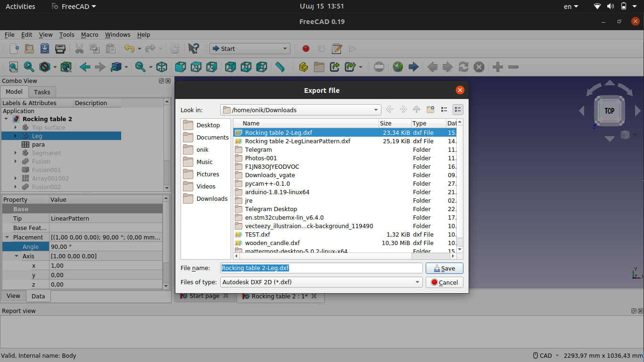Viewport: 644px width, 362px height.
Task: Expand the Leg item in model tree
Action: click(16, 136)
